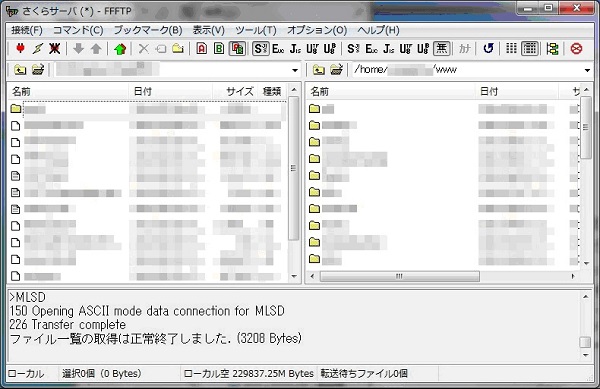Click the disconnect red X icon
600x389 pixels.
click(54, 49)
